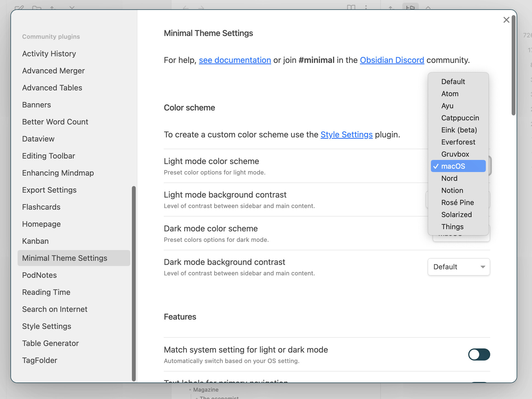Toggle match system light or dark mode
Image resolution: width=532 pixels, height=399 pixels.
click(479, 354)
